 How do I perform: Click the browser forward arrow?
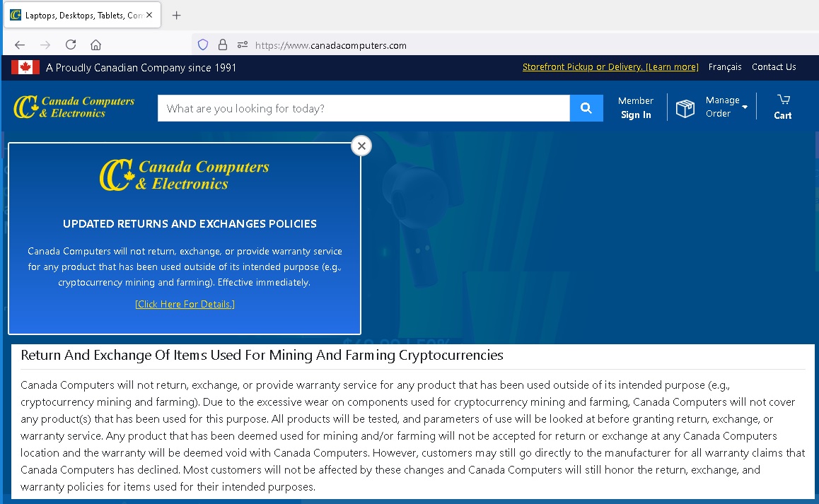click(x=45, y=45)
